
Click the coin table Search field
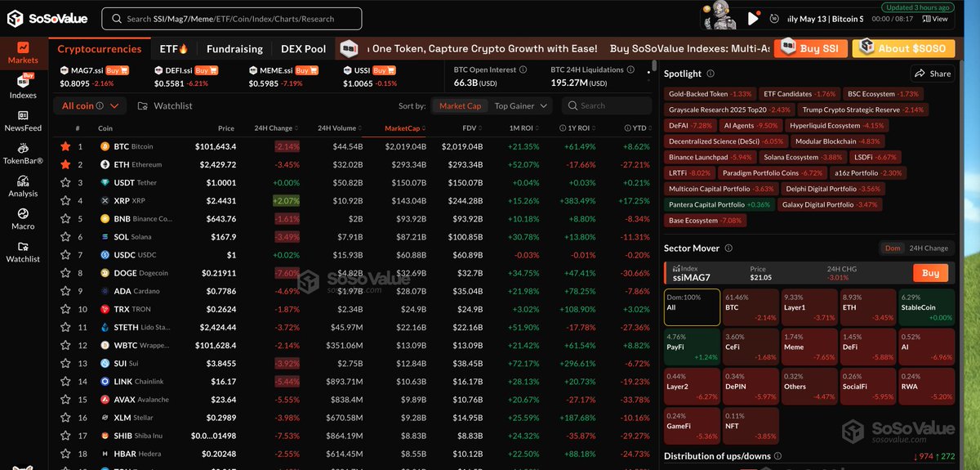(606, 105)
